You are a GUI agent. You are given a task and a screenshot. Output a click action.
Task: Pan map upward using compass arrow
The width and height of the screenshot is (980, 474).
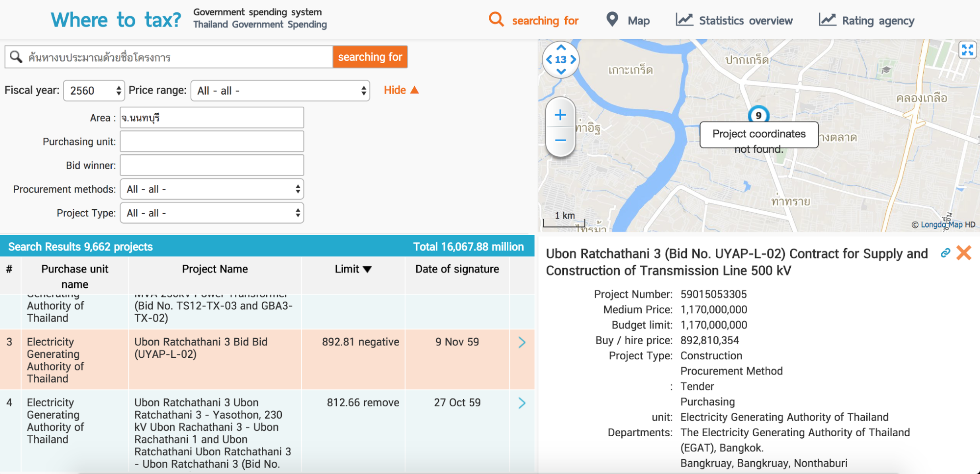(x=561, y=48)
